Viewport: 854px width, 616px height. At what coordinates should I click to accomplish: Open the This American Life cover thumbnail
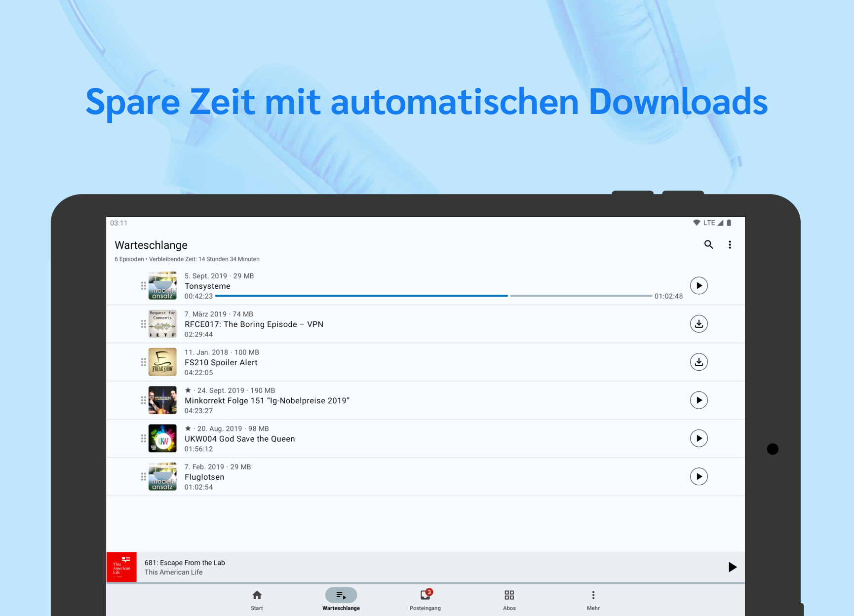(122, 567)
